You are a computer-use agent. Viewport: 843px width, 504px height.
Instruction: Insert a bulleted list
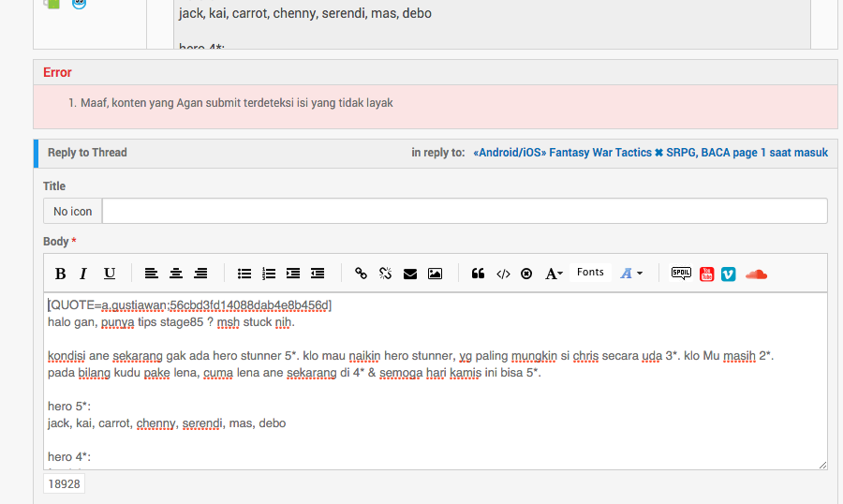point(244,274)
